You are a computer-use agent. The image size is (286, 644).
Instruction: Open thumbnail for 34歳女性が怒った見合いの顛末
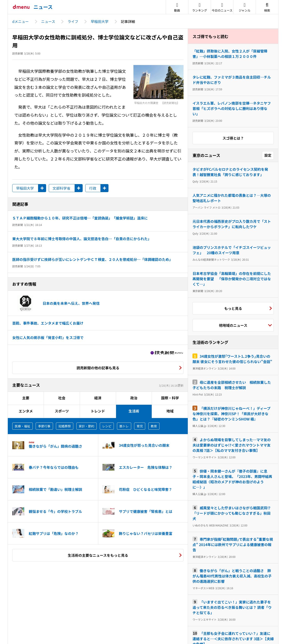click(x=108, y=445)
